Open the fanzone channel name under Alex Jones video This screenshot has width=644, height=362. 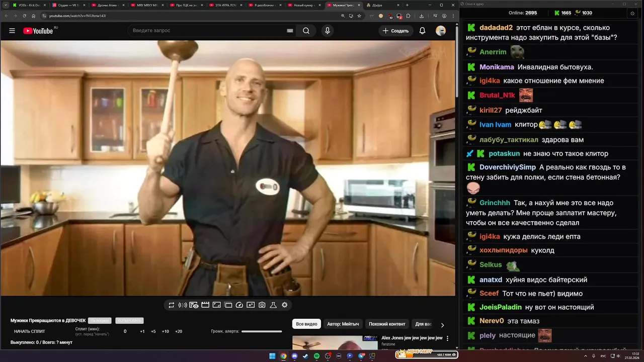tap(388, 344)
